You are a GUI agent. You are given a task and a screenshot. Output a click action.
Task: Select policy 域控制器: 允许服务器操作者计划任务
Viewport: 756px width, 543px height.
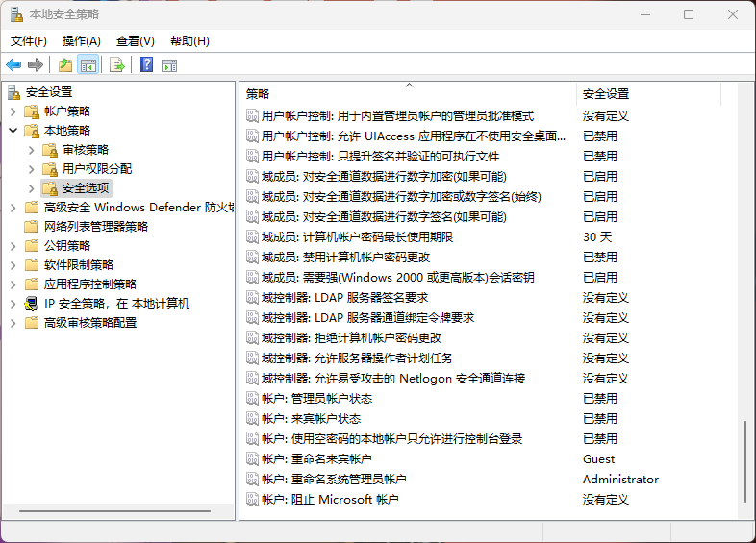pyautogui.click(x=357, y=358)
